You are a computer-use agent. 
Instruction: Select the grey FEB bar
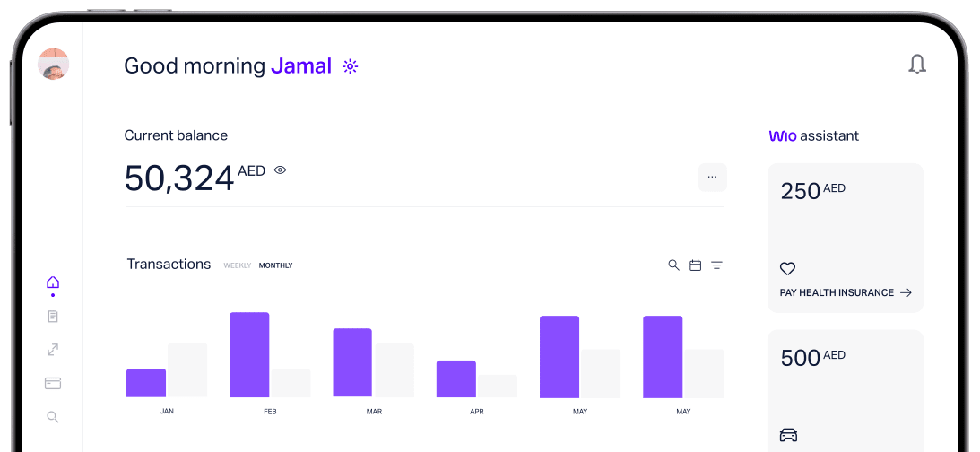(291, 383)
